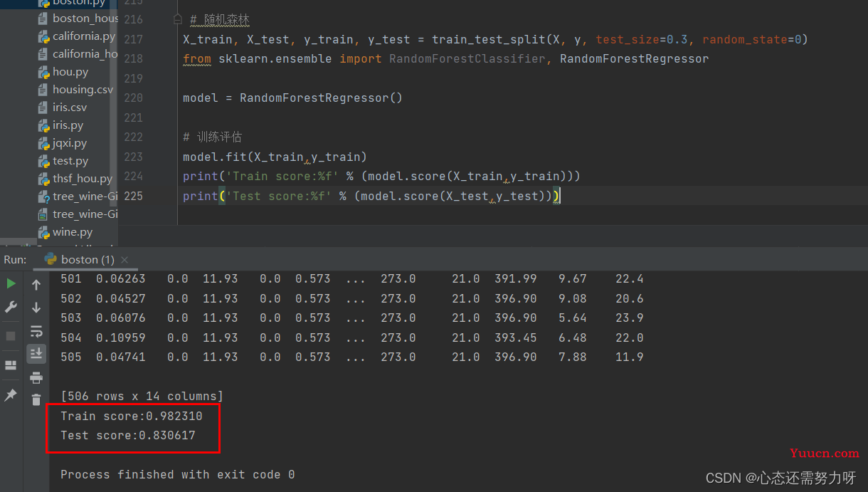Jump up the stack trace arrow
Screen dimensions: 868x492
pos(36,286)
